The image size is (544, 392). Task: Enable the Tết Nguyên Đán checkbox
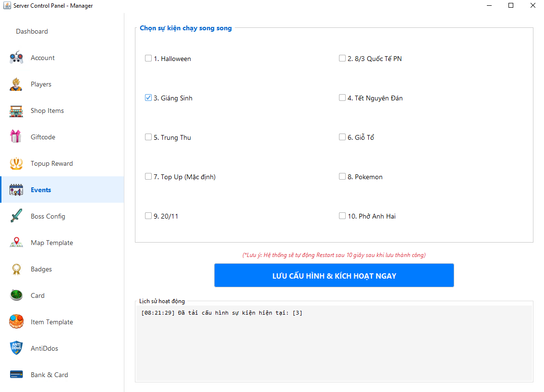pos(342,98)
